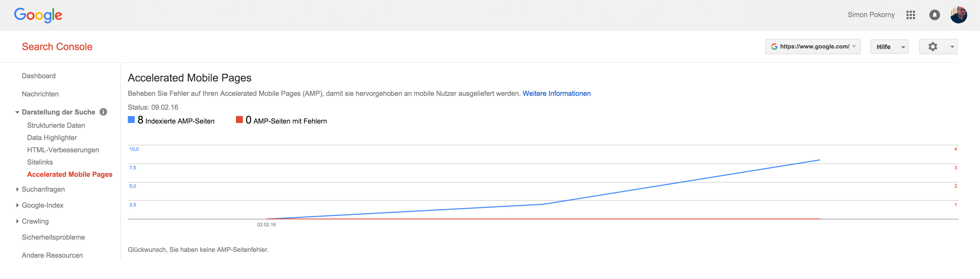This screenshot has width=980, height=279.
Task: Click the settings gear icon
Action: [x=932, y=47]
